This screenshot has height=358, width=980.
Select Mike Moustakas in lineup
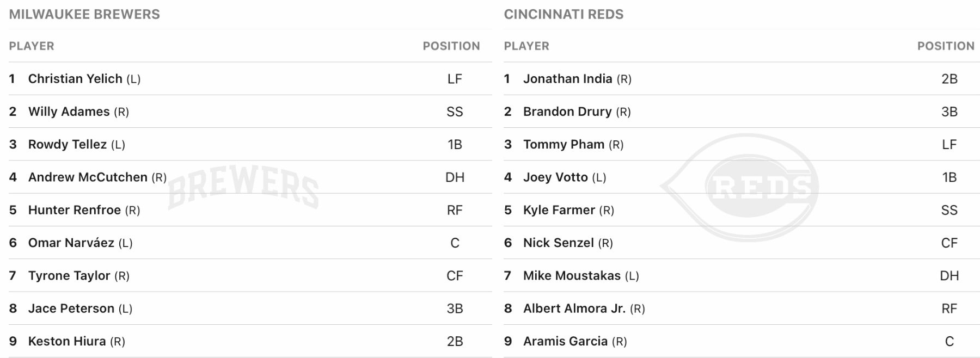pyautogui.click(x=572, y=276)
